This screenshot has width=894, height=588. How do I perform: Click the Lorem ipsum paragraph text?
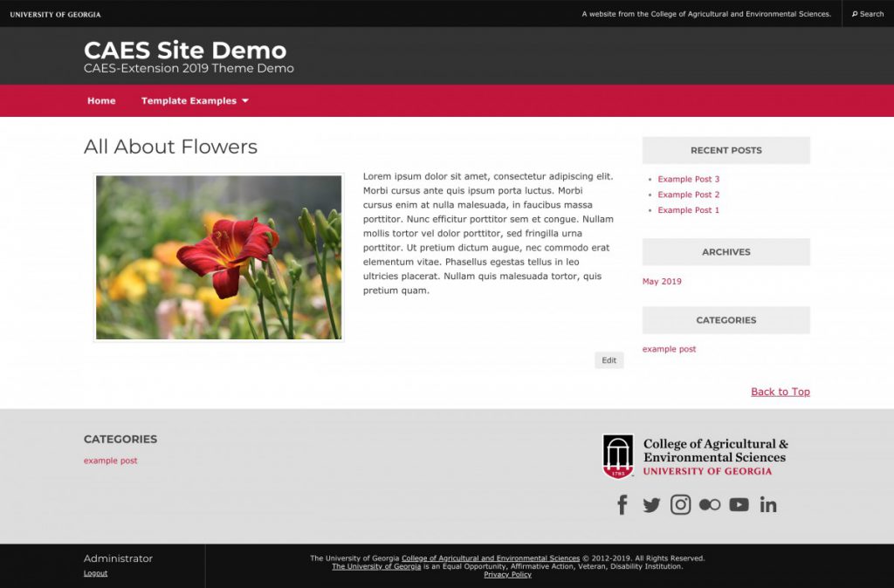(x=489, y=234)
